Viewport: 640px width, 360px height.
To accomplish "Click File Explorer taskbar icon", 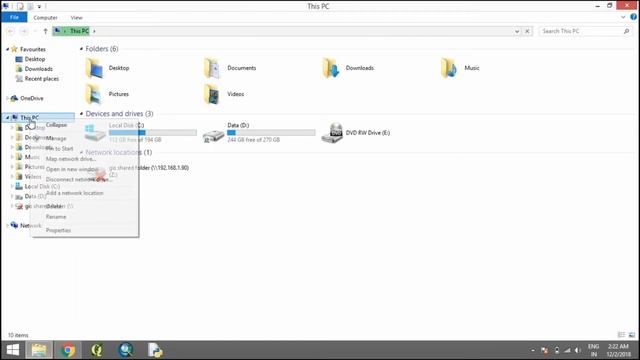I will point(39,350).
